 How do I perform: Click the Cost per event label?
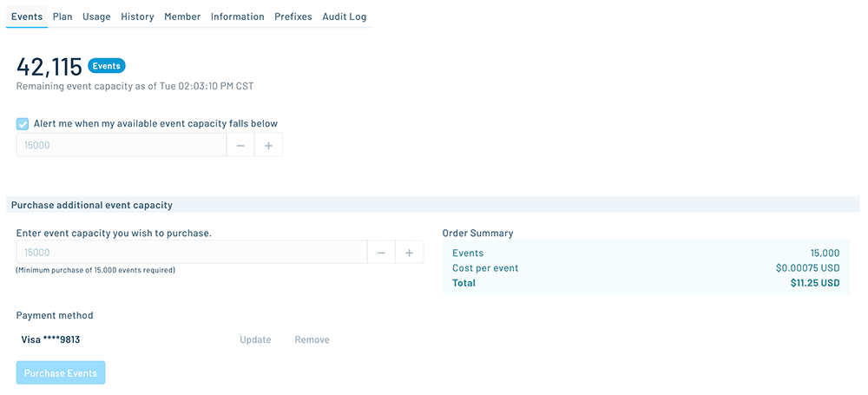coord(485,268)
